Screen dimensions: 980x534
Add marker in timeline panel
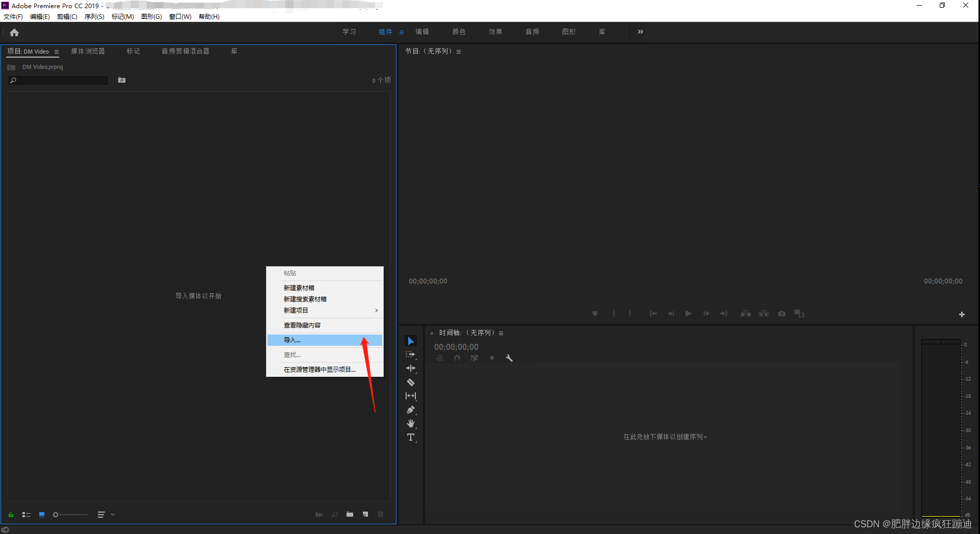[492, 358]
